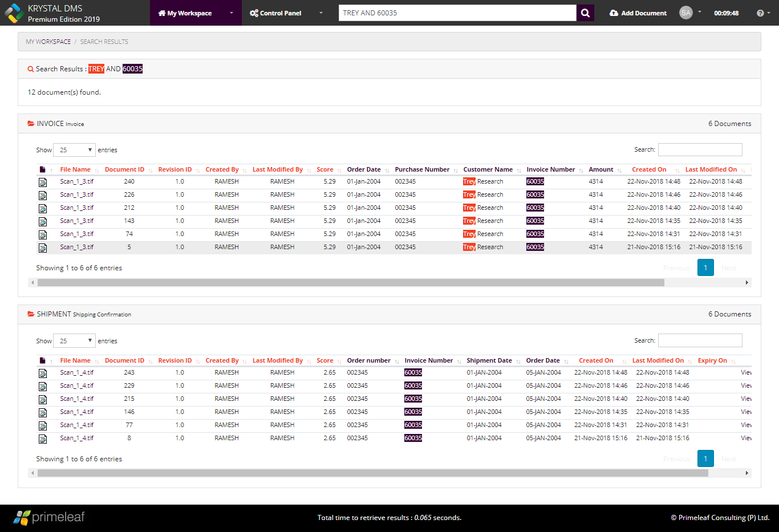Click '12 document(s) found.' text
Viewport: 779px width, 532px height.
click(64, 92)
